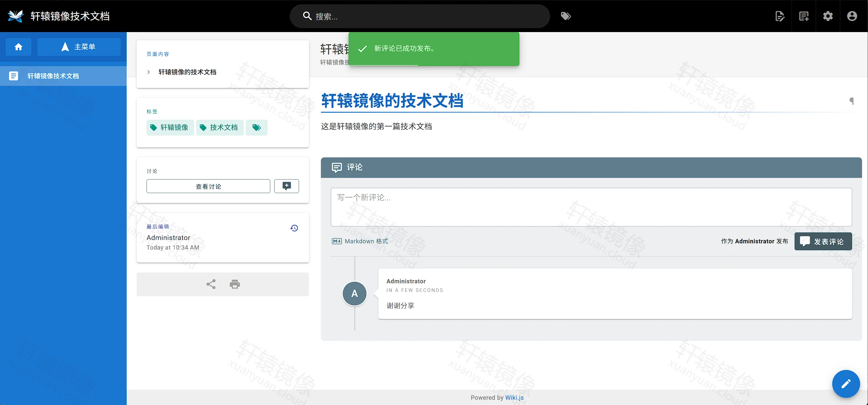Focus the 写一个新评论 comment box
This screenshot has height=405, width=868.
(591, 207)
